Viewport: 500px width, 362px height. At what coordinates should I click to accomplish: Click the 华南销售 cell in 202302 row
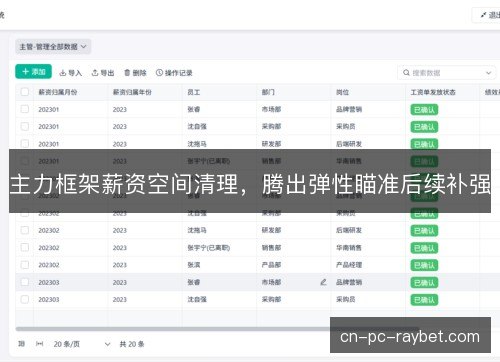[x=349, y=248]
